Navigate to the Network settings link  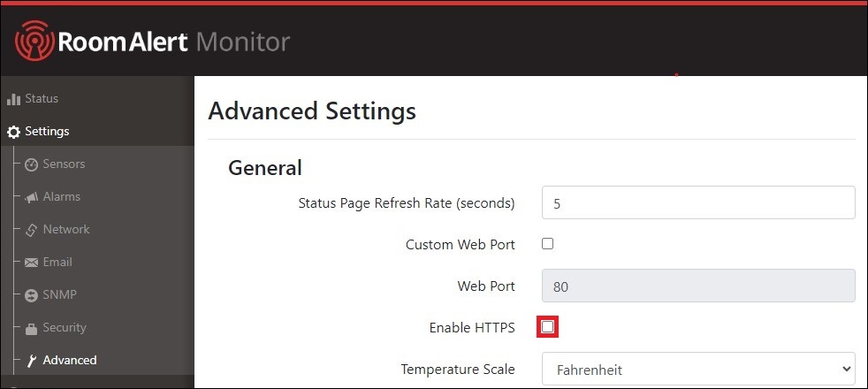point(66,229)
